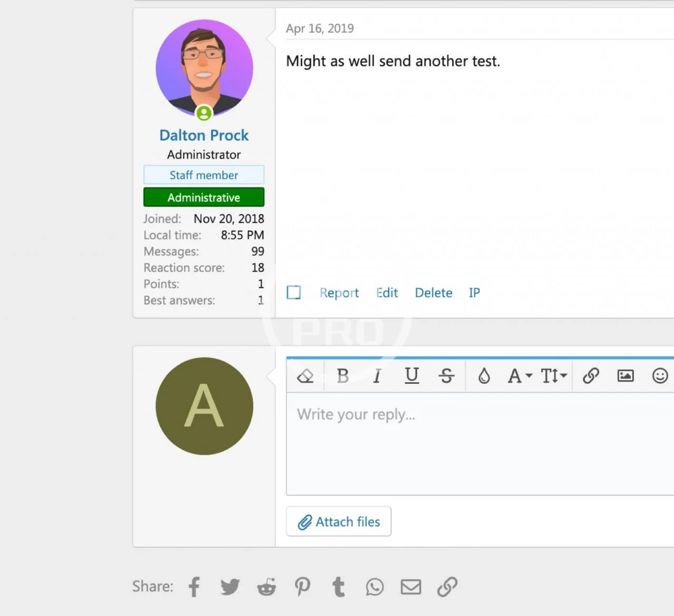Screen dimensions: 674x616
Task: Toggle italic formatting in editor
Action: [377, 376]
